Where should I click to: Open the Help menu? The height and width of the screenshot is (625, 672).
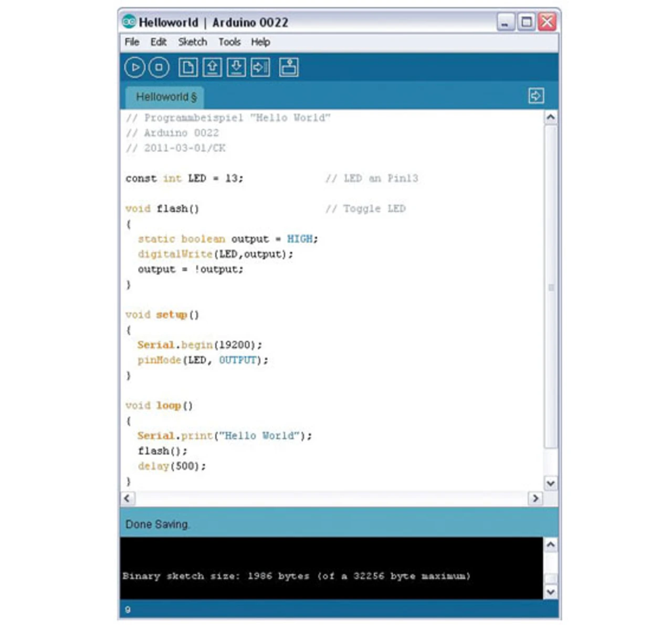pos(260,42)
